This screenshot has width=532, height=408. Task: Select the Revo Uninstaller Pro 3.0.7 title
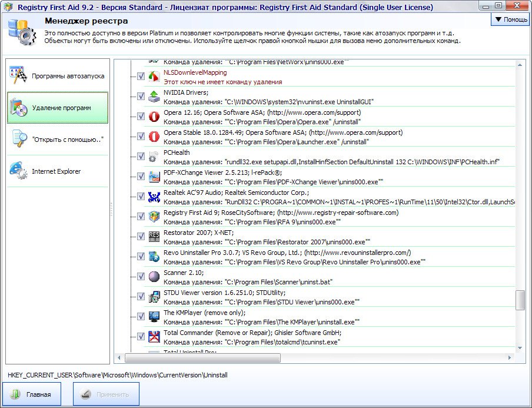287,253
